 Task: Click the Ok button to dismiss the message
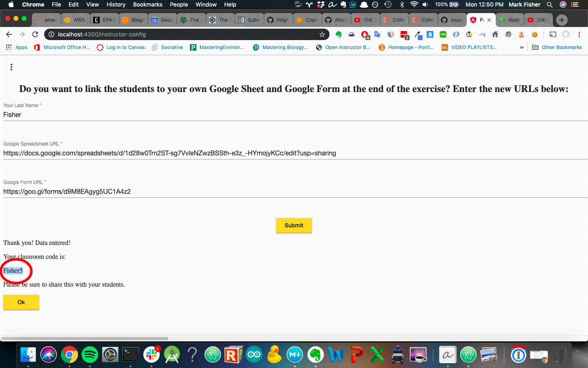pyautogui.click(x=21, y=302)
